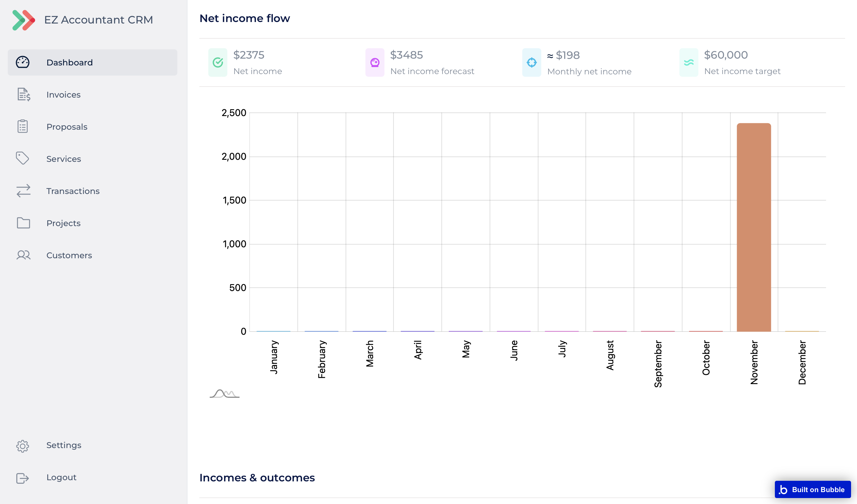Click the Logout exit icon
857x504 pixels.
pyautogui.click(x=23, y=478)
